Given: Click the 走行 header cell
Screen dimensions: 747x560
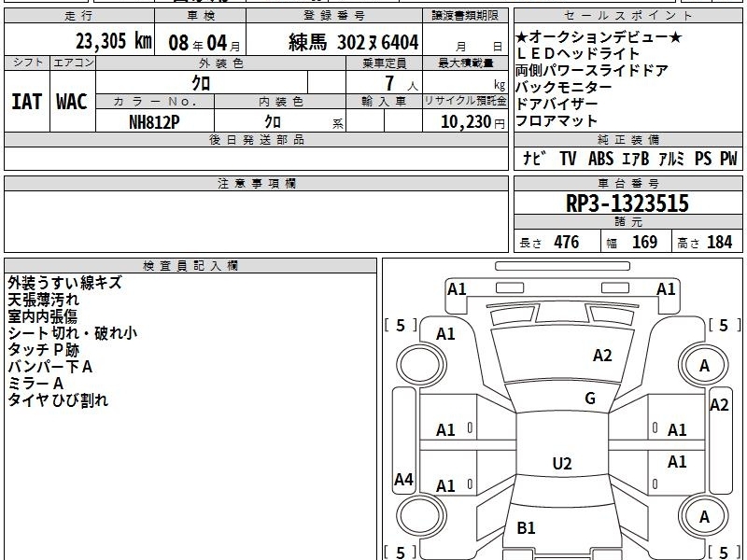Looking at the screenshot, I should coord(79,16).
